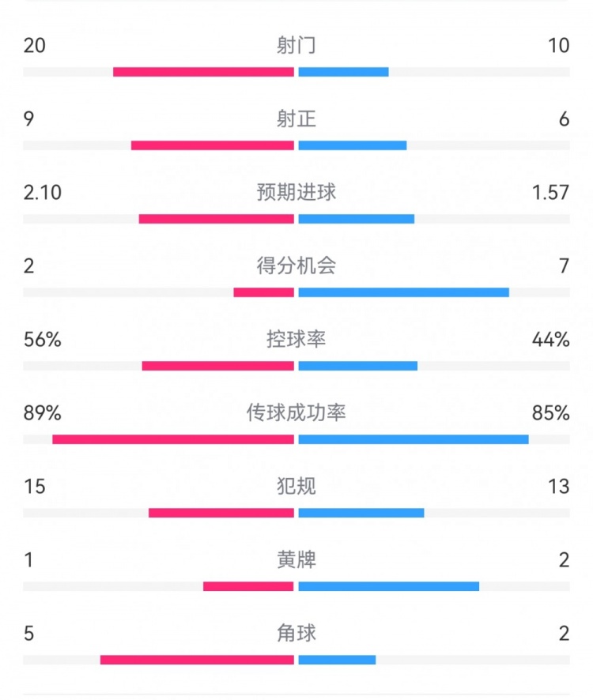
Task: Tap the 85% pass accuracy value
Action: (x=551, y=412)
